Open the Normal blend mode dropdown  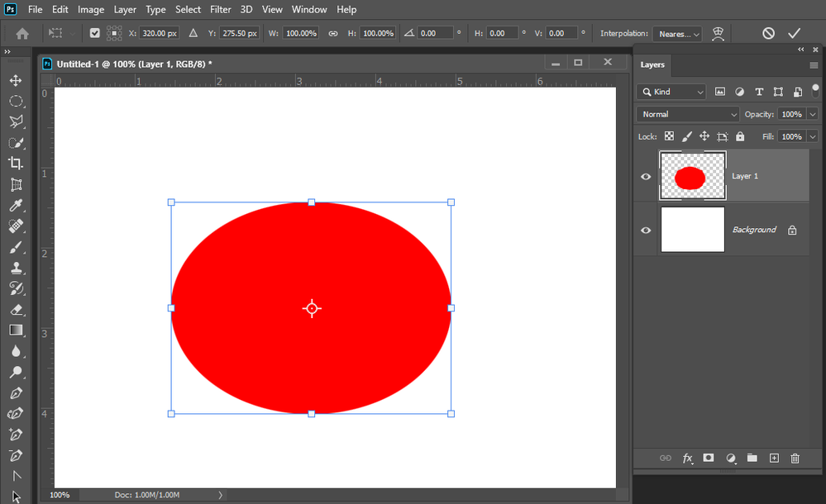pos(688,114)
